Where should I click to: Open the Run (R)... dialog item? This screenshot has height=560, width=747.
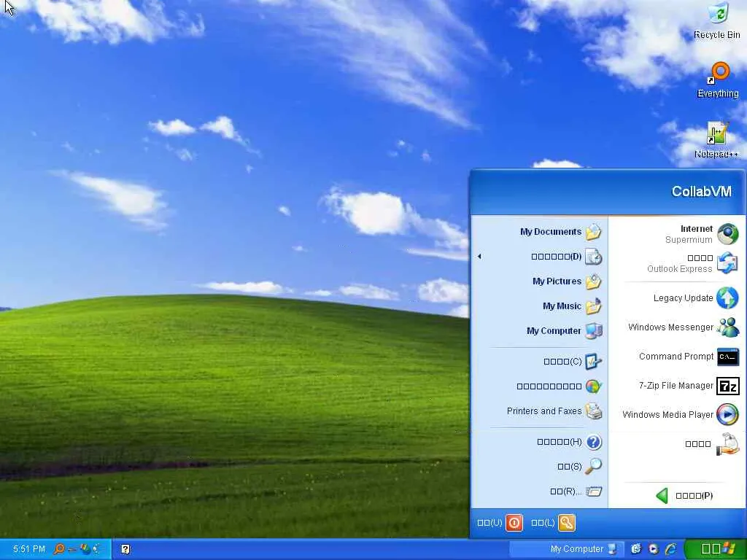pos(539,491)
